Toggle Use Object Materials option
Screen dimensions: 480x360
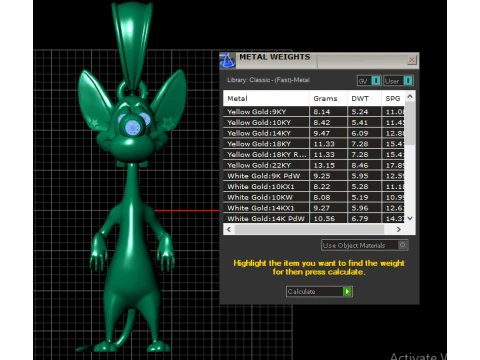point(365,245)
